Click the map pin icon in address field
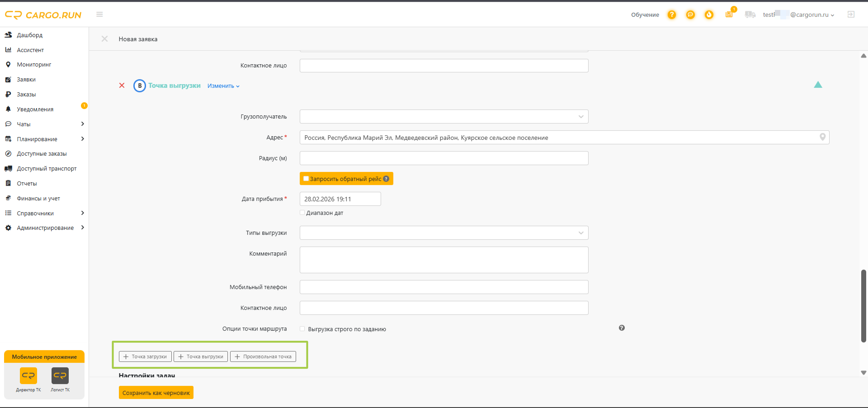The image size is (868, 408). 823,137
